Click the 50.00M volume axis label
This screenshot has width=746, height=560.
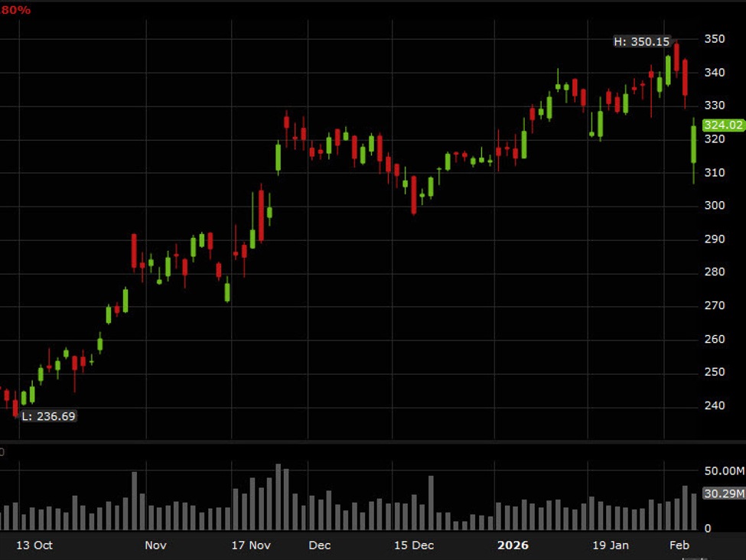click(x=723, y=470)
